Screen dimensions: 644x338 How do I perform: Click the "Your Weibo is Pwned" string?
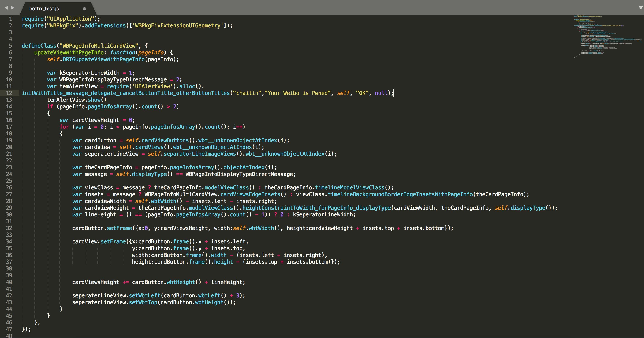tap(297, 93)
